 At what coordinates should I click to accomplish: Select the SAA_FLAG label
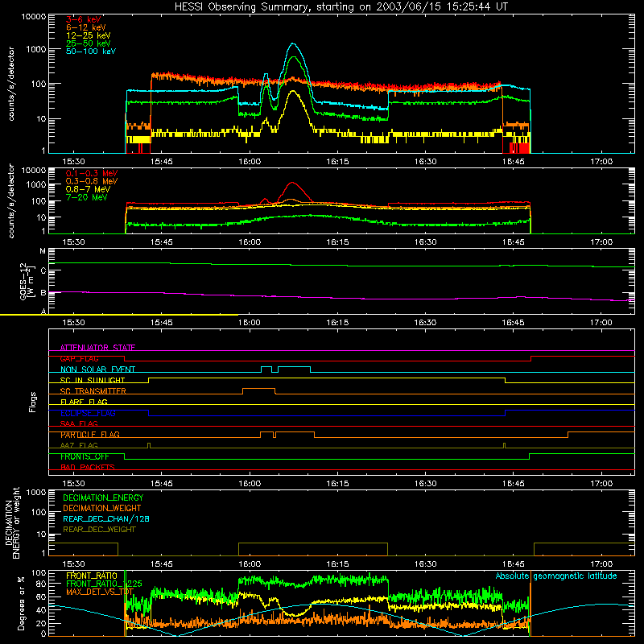79,423
